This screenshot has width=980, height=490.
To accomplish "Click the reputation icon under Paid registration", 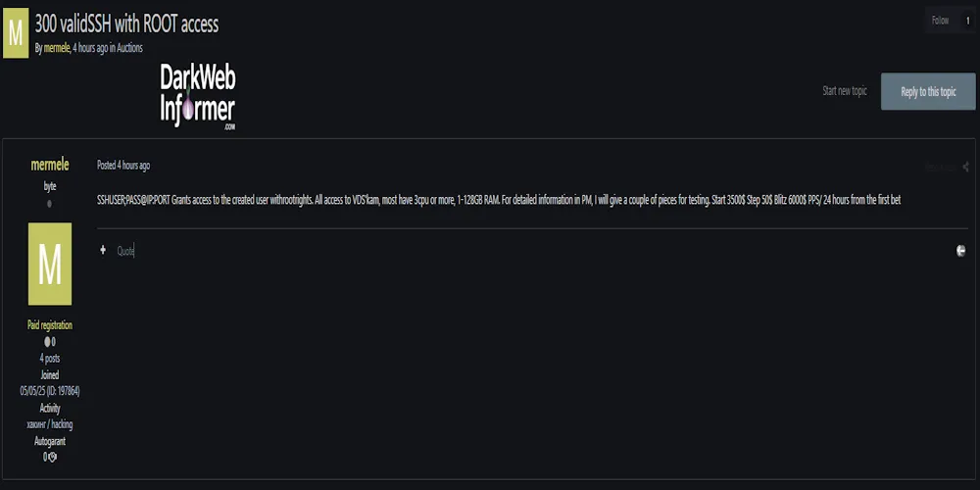I will [x=48, y=342].
